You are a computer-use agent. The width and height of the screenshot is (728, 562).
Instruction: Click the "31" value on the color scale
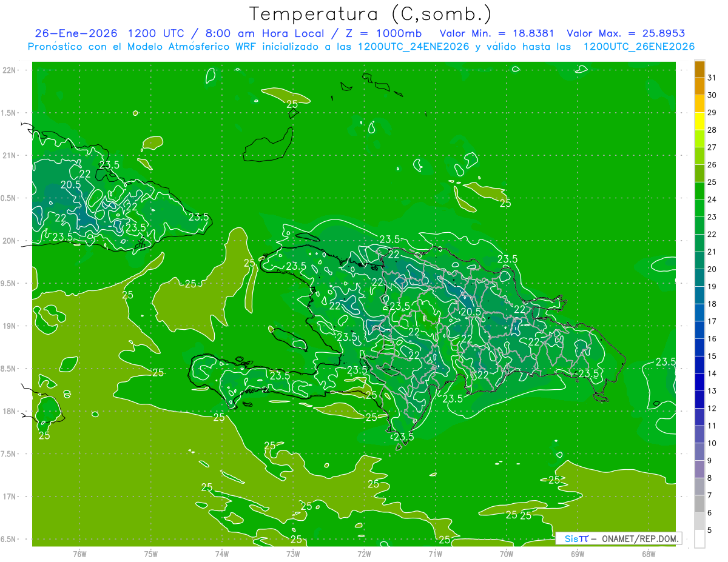(712, 78)
